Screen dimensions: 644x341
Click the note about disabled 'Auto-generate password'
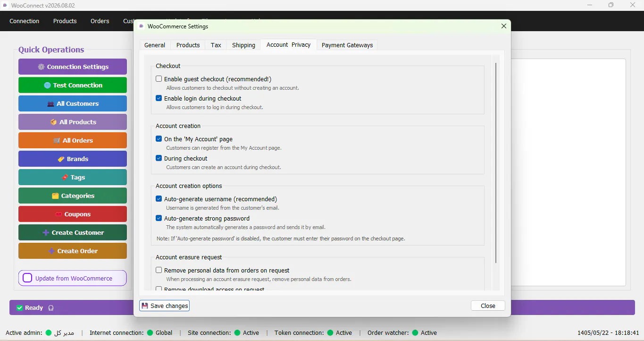pos(281,239)
